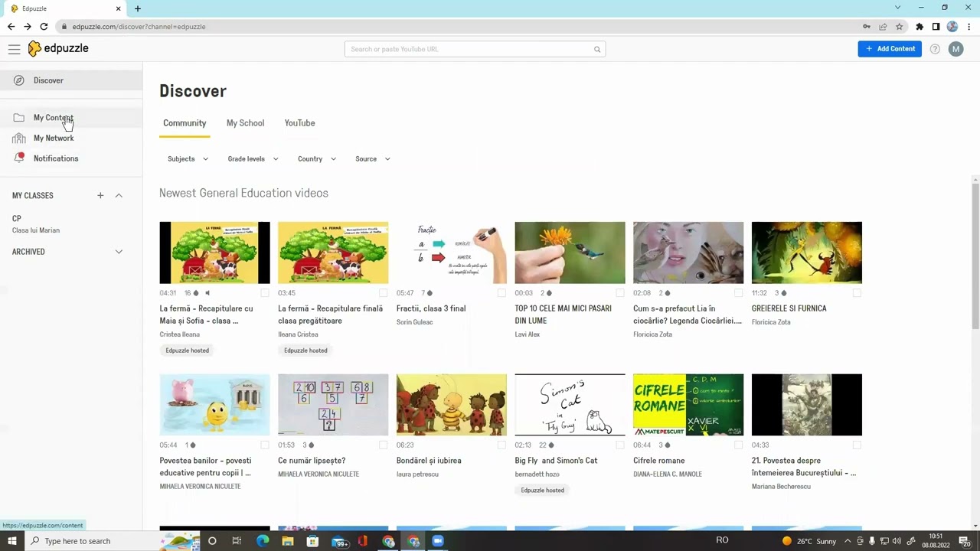This screenshot has height=551, width=980.
Task: Go back in browser history
Action: tap(11, 27)
